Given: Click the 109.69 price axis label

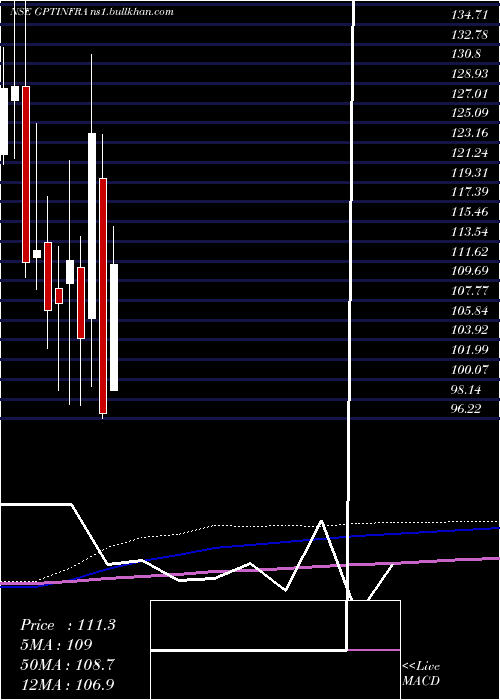Looking at the screenshot, I should pos(469,271).
